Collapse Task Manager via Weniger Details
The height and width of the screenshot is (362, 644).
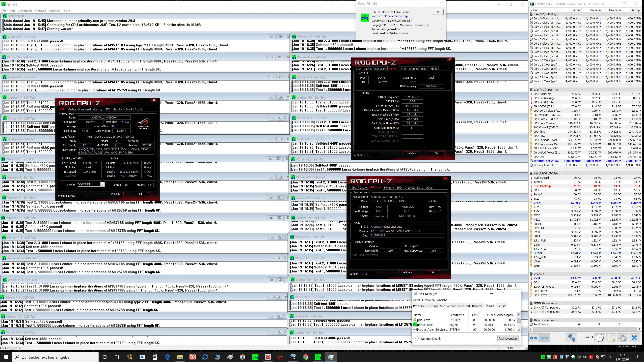point(427,339)
